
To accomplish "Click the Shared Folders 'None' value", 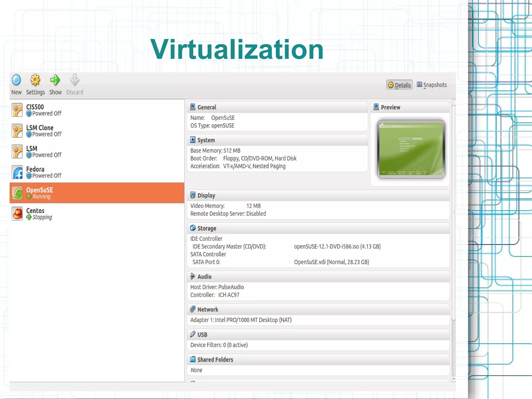I will coord(196,370).
